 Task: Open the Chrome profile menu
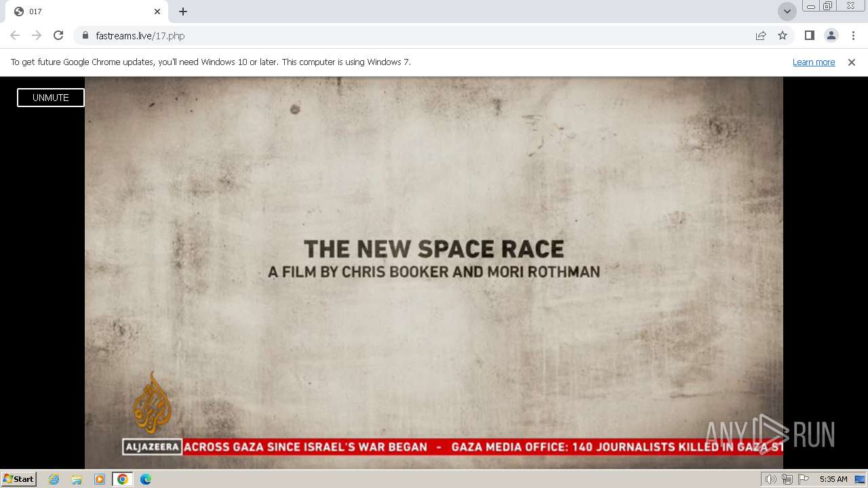831,35
